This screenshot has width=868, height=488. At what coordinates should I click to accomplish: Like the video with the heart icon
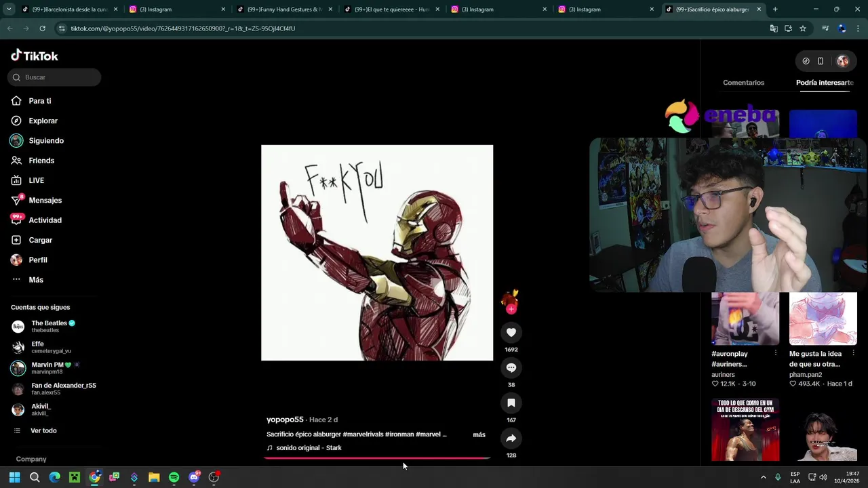pyautogui.click(x=511, y=332)
